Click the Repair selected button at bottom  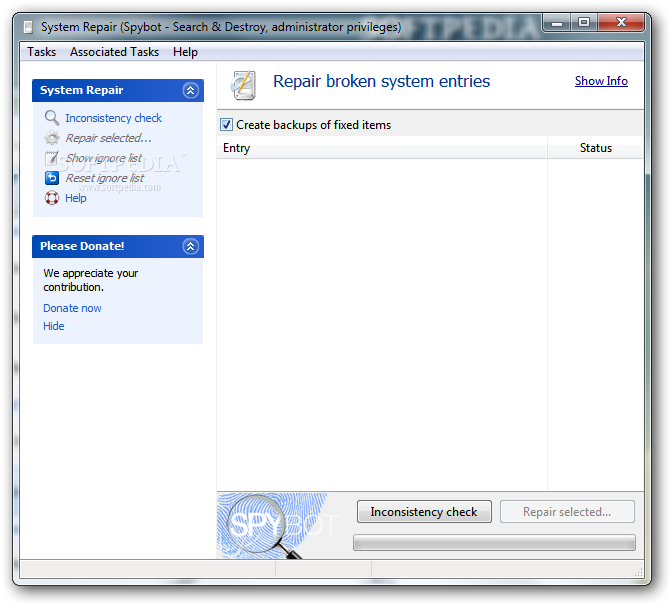pos(567,512)
